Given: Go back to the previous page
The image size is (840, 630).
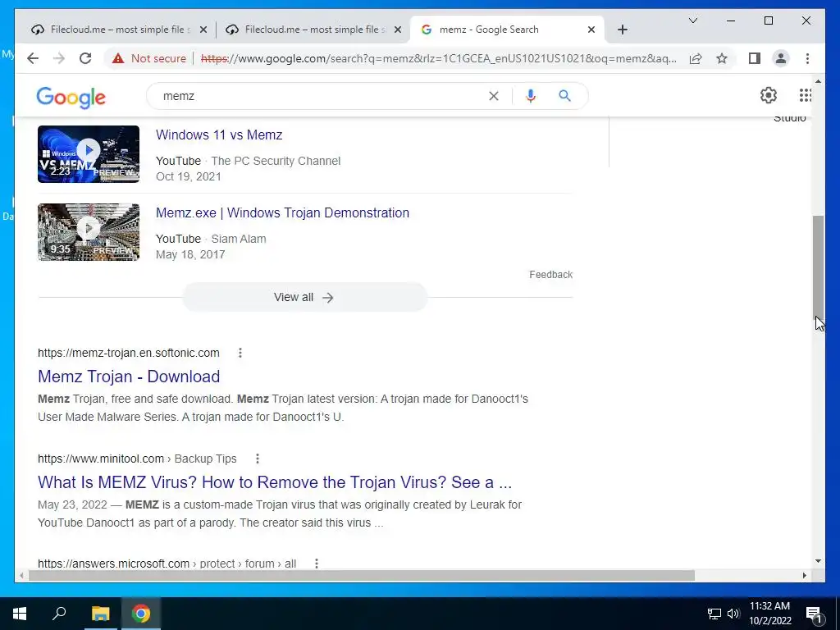Looking at the screenshot, I should tap(33, 58).
